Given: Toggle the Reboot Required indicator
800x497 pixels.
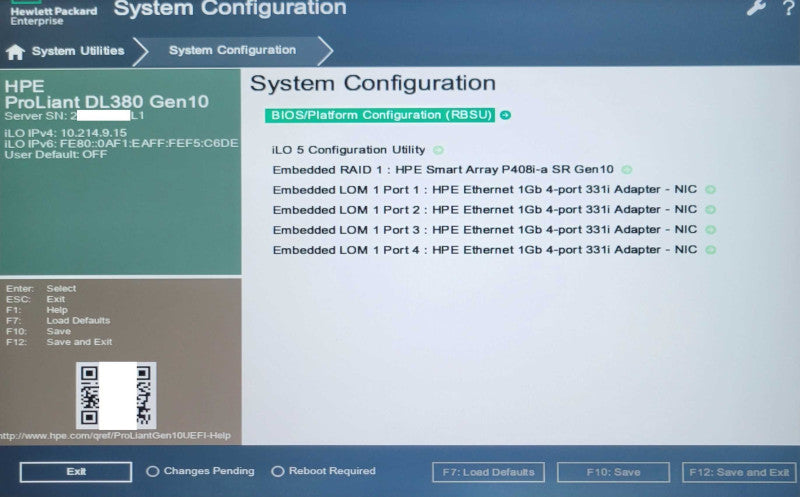Looking at the screenshot, I should point(323,471).
